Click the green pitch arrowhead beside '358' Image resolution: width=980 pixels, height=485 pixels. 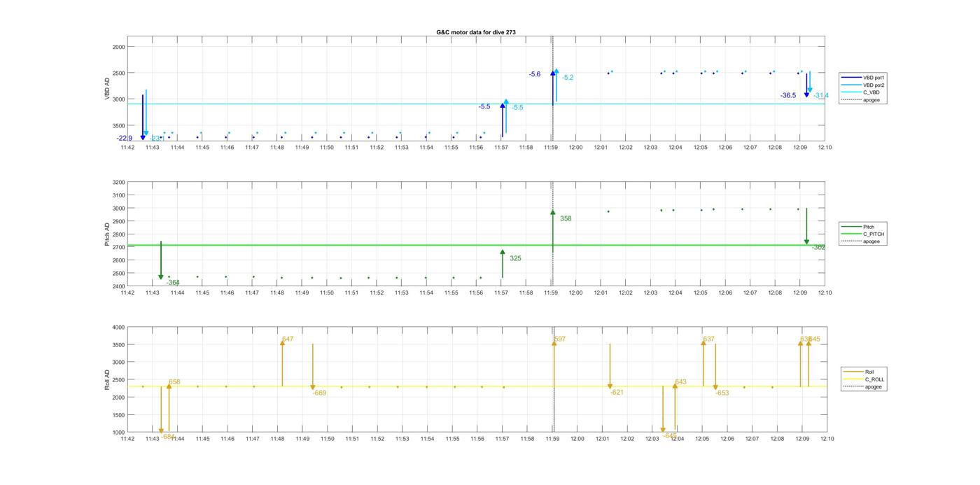(553, 212)
